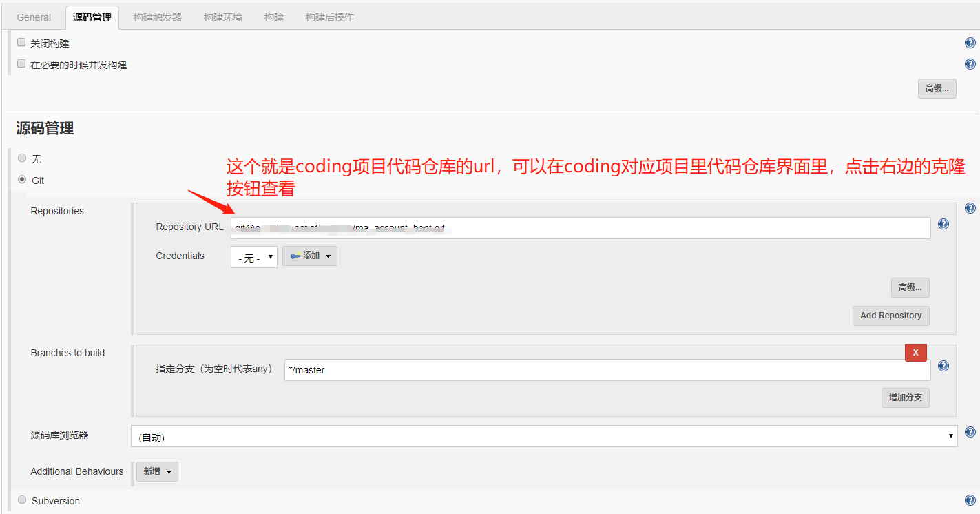Open help for Branches to build section
980x514 pixels.
click(943, 366)
